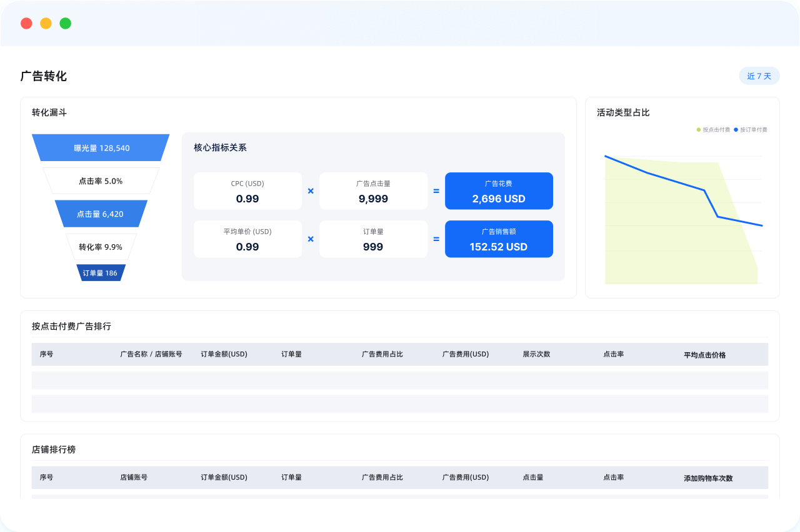Click 点击量 column header in 店铺排行榜

(533, 477)
